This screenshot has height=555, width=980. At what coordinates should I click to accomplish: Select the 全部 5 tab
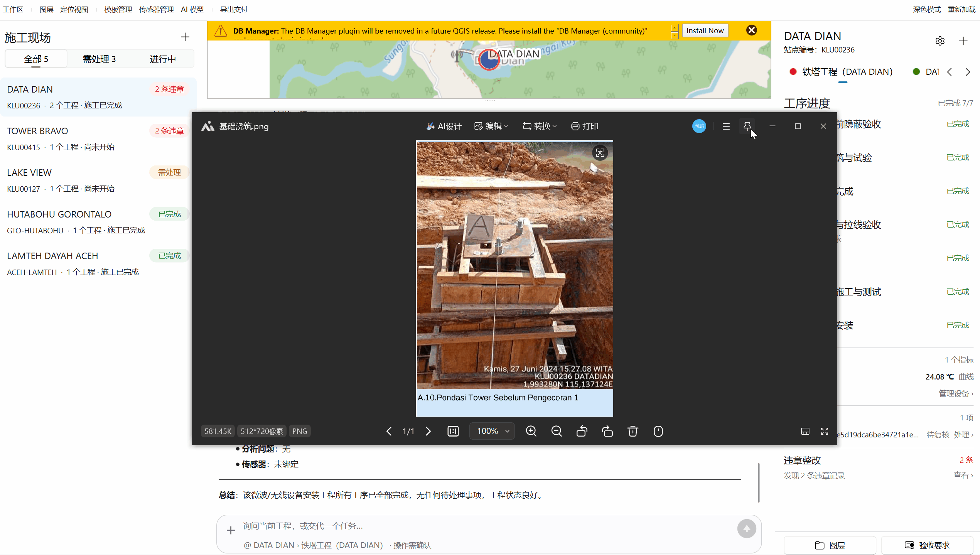(36, 59)
